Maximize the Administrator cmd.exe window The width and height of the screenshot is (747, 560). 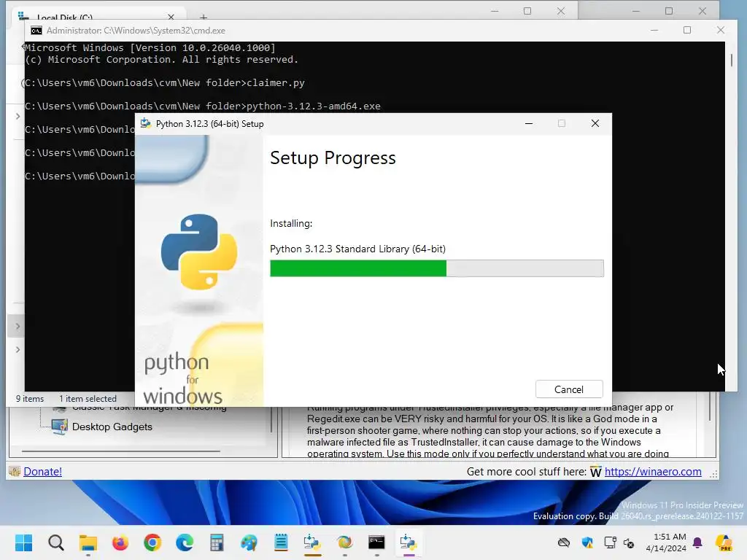tap(687, 30)
